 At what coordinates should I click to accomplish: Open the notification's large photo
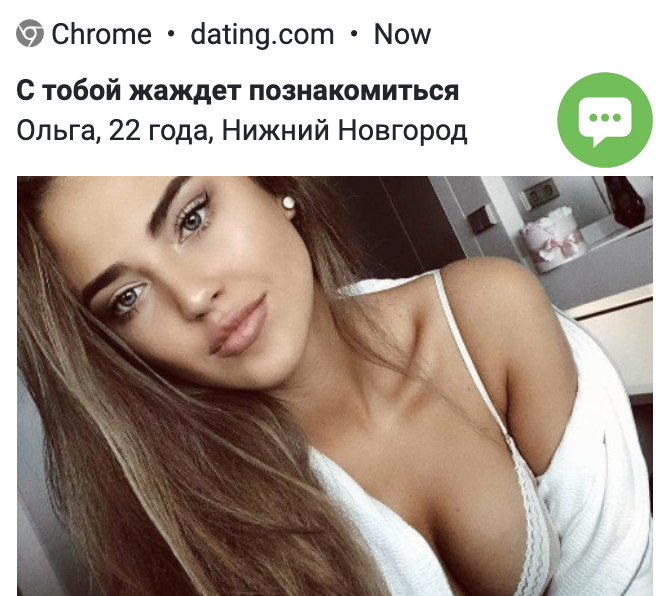click(335, 386)
